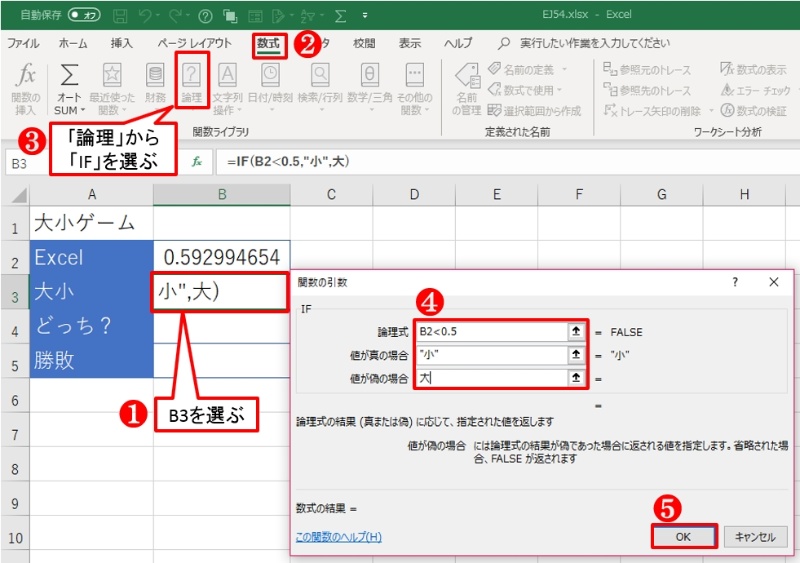Expand the 名前の定義 dropdown
800x563 pixels.
[565, 68]
